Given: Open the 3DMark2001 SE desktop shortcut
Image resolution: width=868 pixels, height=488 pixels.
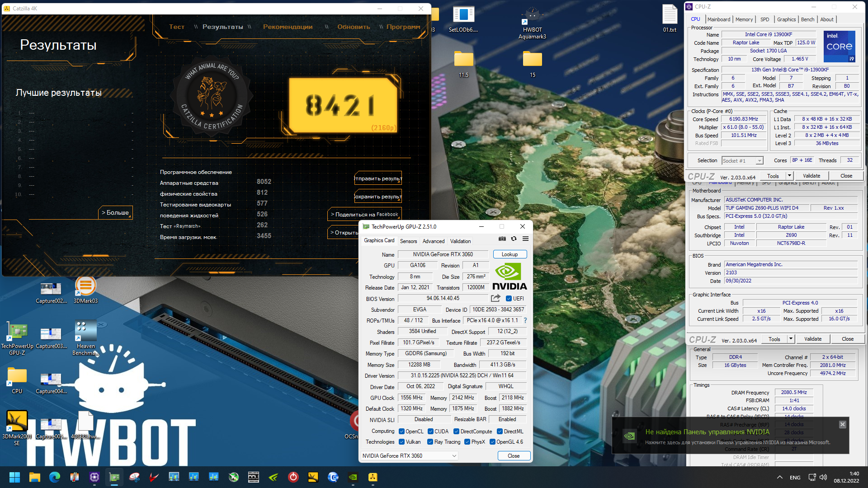Looking at the screenshot, I should point(17,428).
